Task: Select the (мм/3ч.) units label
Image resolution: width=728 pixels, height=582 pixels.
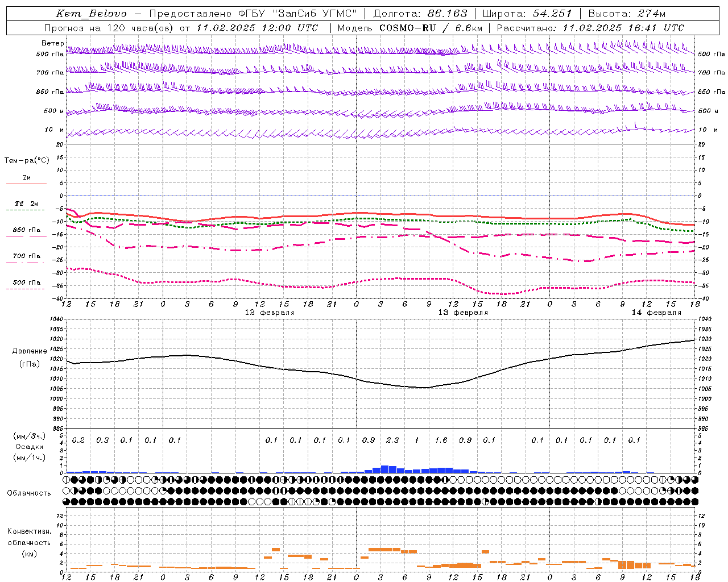Action: click(x=29, y=436)
